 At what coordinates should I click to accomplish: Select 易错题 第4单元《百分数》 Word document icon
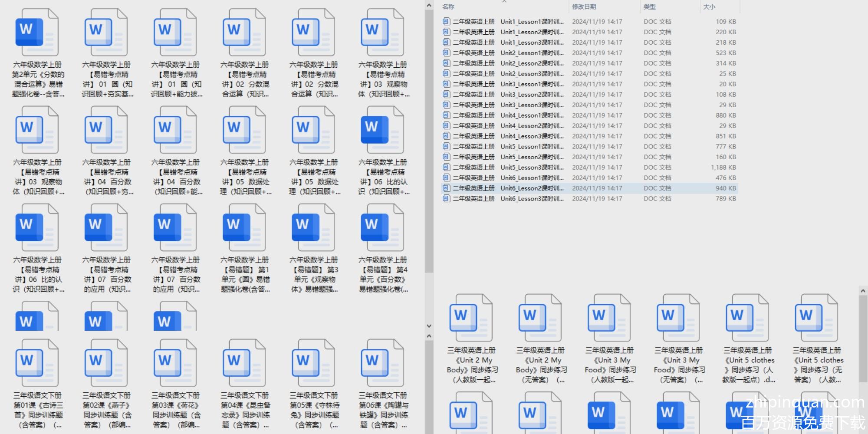(x=382, y=228)
